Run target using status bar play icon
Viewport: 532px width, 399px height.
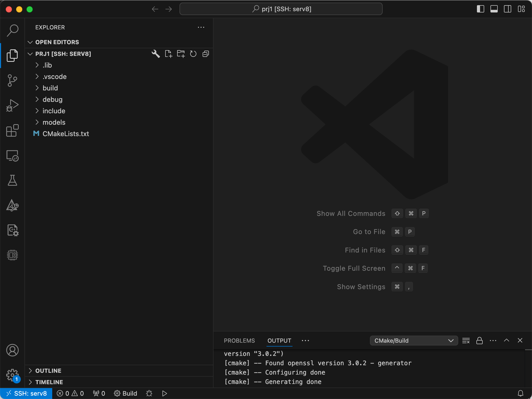164,394
